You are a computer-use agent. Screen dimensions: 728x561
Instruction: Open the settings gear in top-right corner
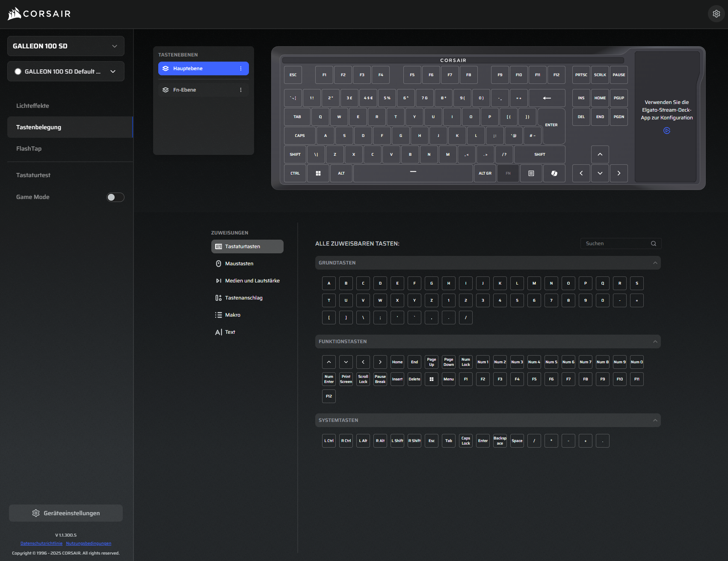point(716,14)
